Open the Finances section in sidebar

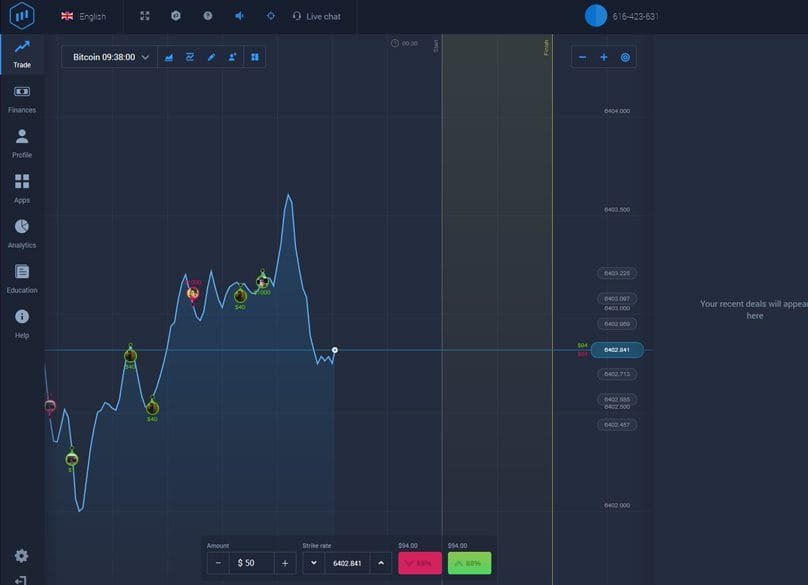(x=22, y=99)
